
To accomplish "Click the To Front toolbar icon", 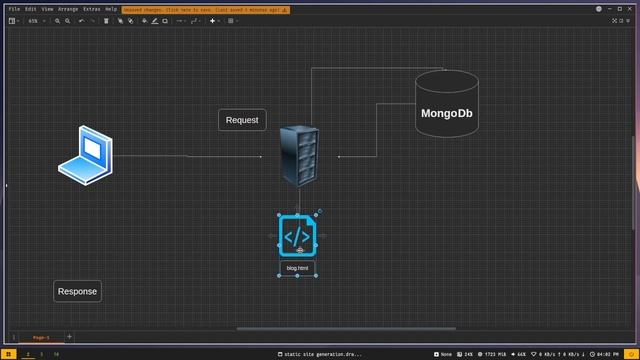I will 120,21.
